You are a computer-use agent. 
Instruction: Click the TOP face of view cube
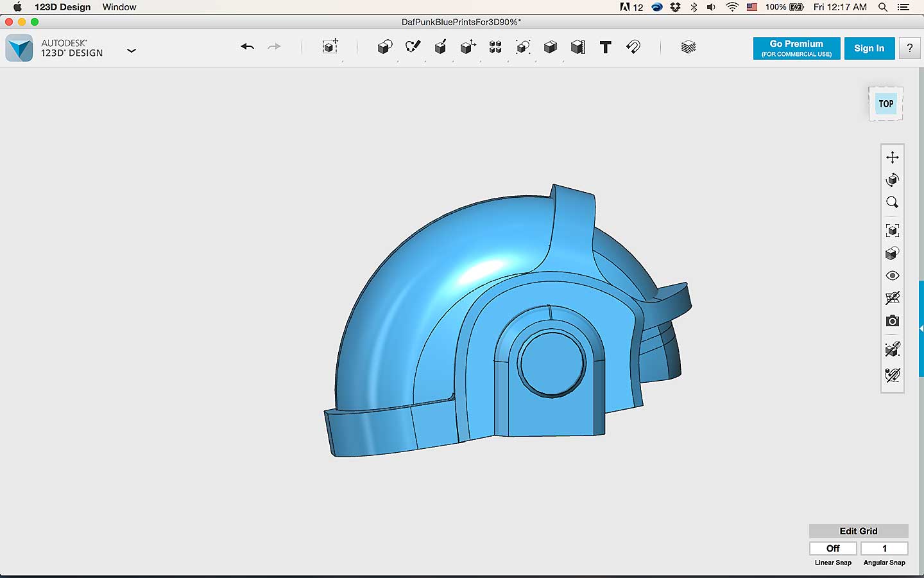tap(886, 103)
